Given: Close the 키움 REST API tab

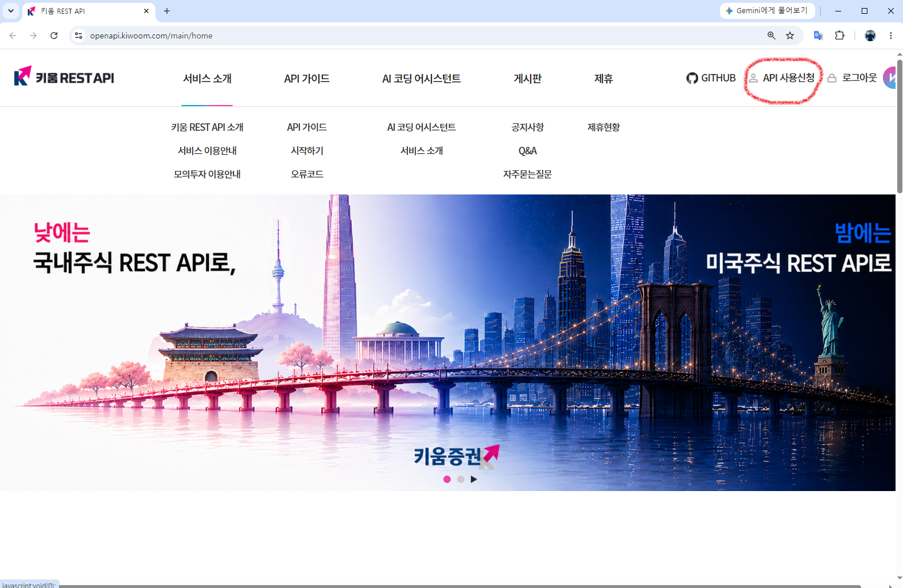Looking at the screenshot, I should [146, 11].
